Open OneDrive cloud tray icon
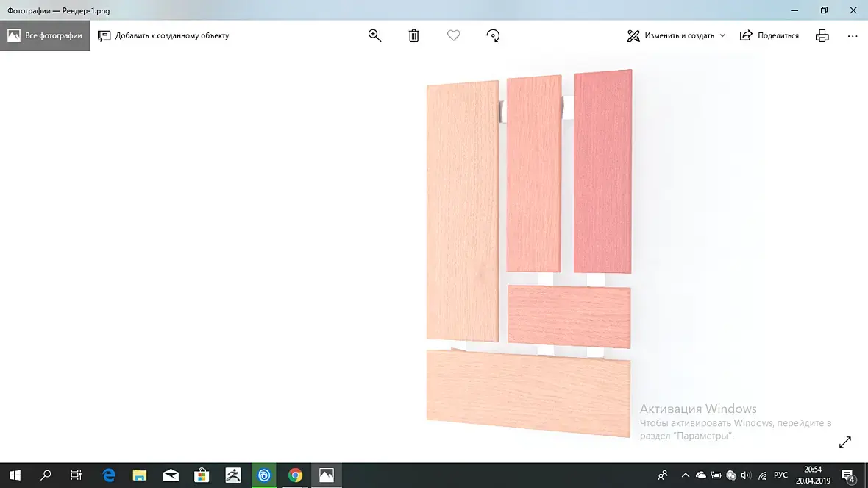 tap(701, 475)
